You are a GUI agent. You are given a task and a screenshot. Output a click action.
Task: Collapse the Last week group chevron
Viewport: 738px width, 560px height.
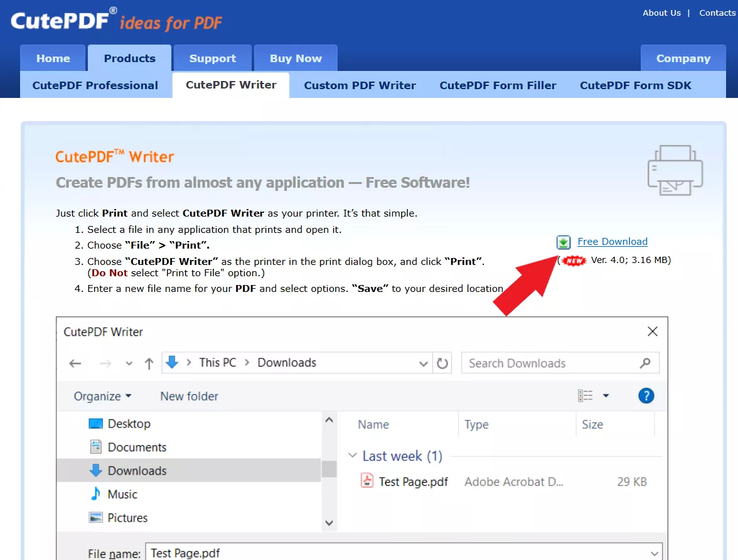[x=353, y=456]
